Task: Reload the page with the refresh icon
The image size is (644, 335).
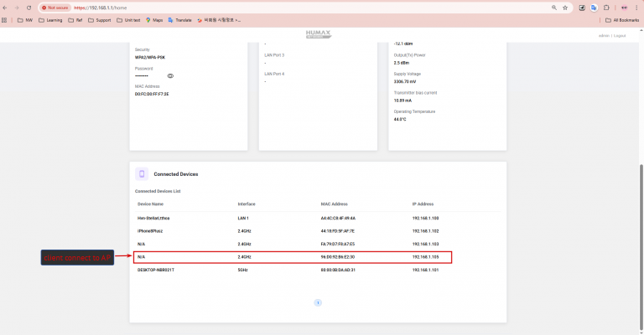Action: [29, 8]
